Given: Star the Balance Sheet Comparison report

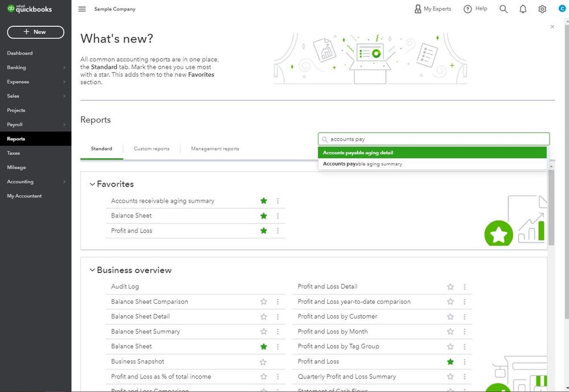Looking at the screenshot, I should click(264, 302).
